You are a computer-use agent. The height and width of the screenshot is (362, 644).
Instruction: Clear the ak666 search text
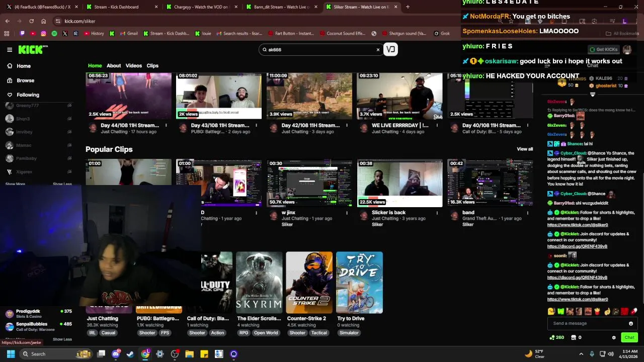(x=378, y=50)
